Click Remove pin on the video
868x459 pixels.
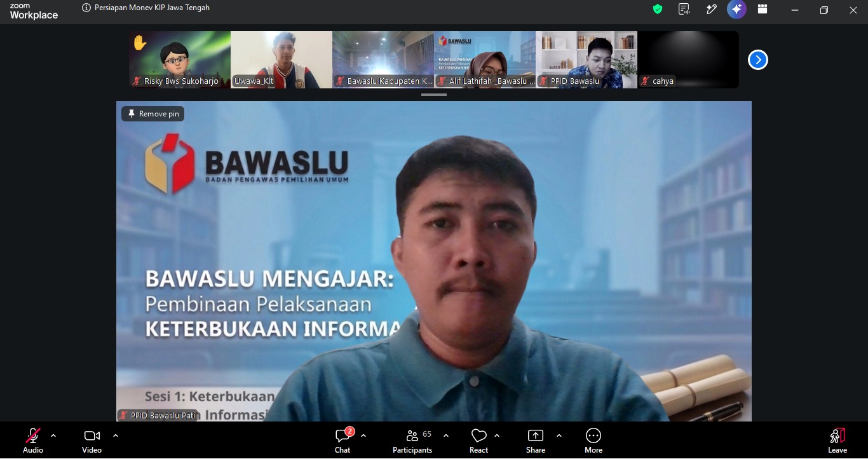153,114
